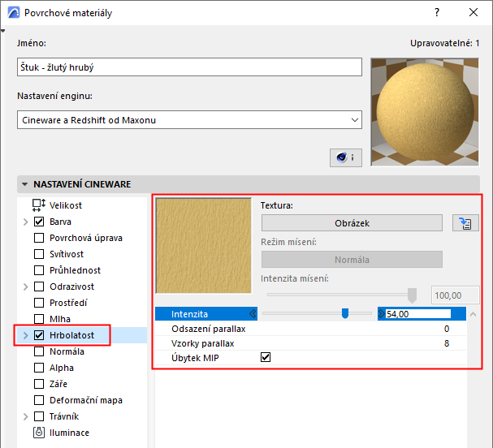This screenshot has width=493, height=448.
Task: Enable the Povrchová úprava checkbox
Action: tap(39, 238)
